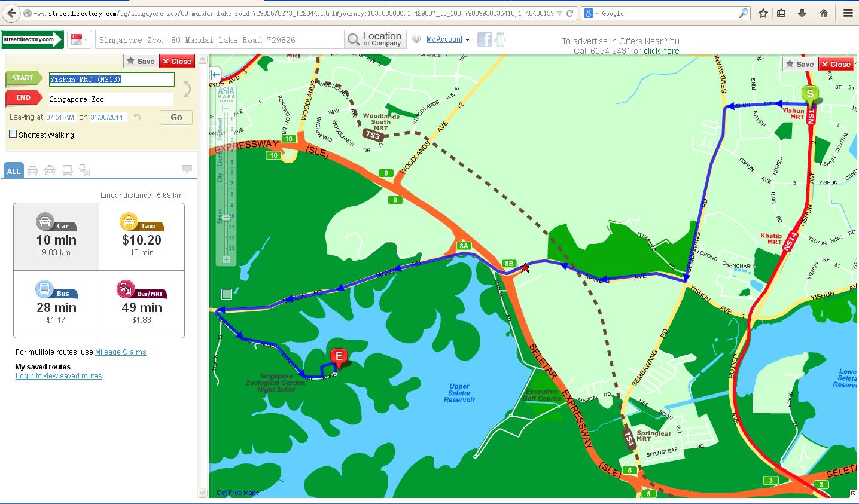The image size is (859, 504).
Task: Click the END field Singapore Zoo
Action: [111, 99]
